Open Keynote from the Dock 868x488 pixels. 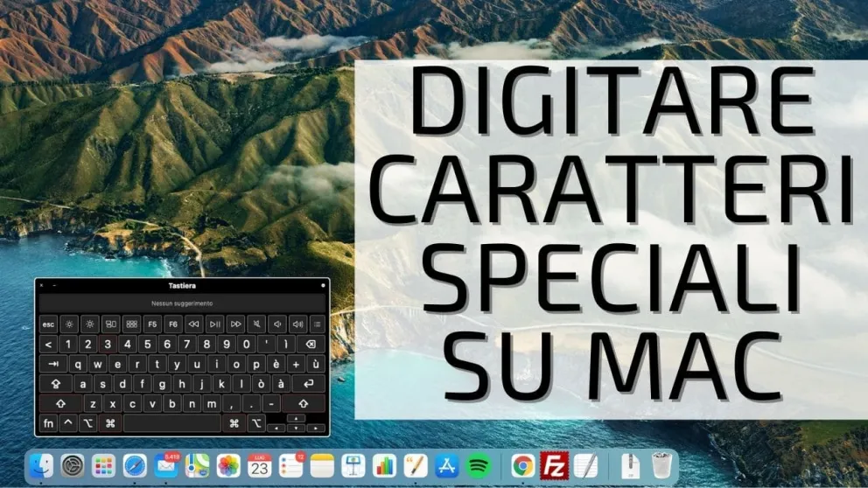click(x=353, y=466)
